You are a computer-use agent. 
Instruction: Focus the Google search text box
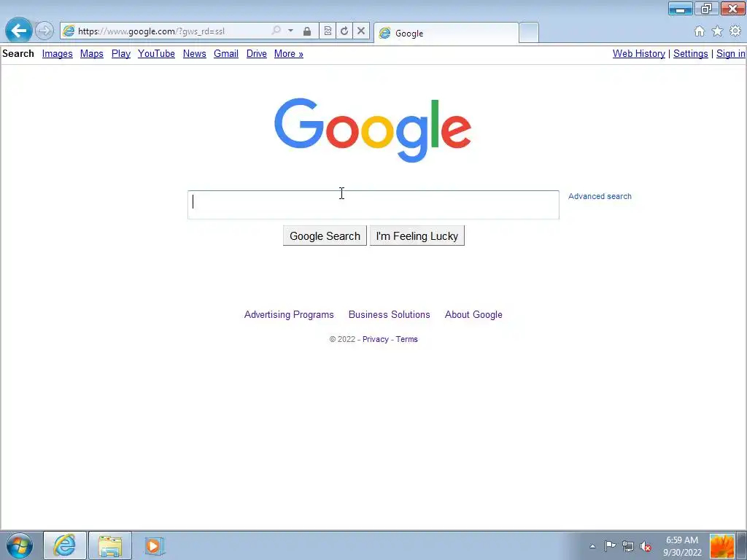coord(373,205)
